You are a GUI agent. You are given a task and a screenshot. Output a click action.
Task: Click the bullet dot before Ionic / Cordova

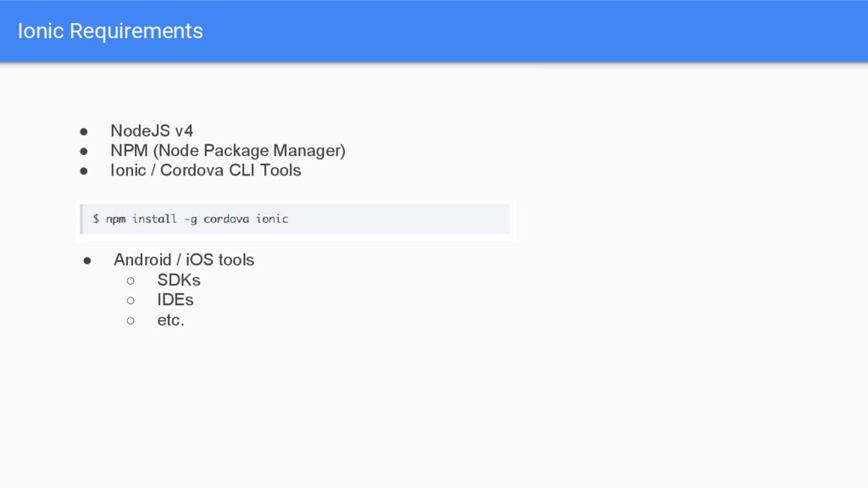(x=84, y=171)
